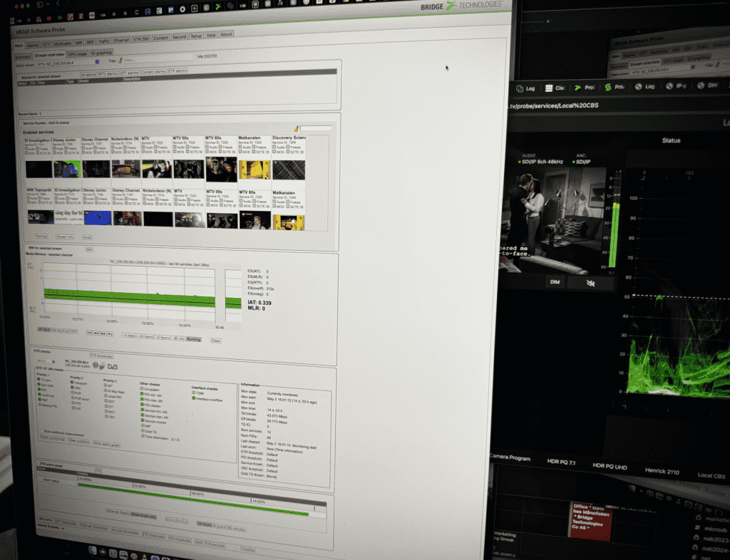Click the Content alarms filter button
This screenshot has height=560, width=730.
click(153, 72)
